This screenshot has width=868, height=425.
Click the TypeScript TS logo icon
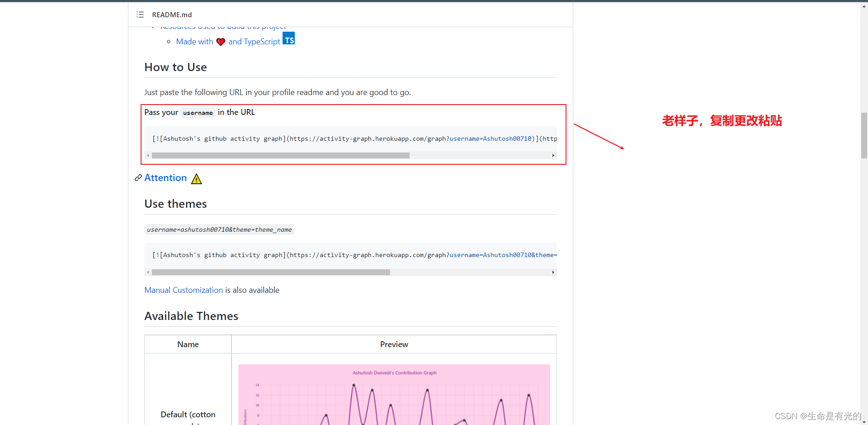288,38
